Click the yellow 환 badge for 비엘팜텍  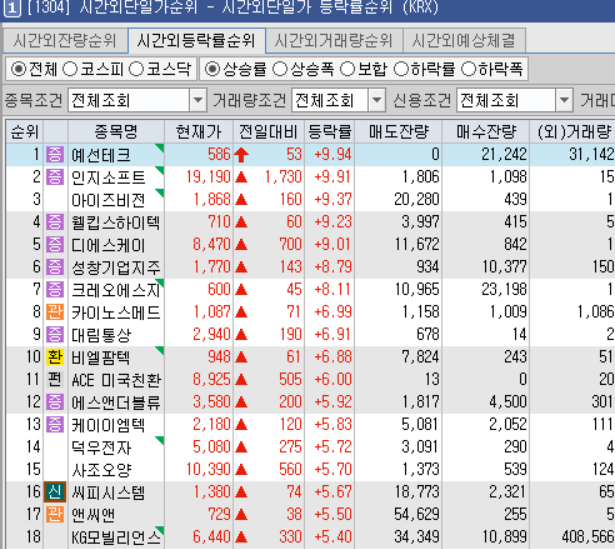click(x=55, y=357)
